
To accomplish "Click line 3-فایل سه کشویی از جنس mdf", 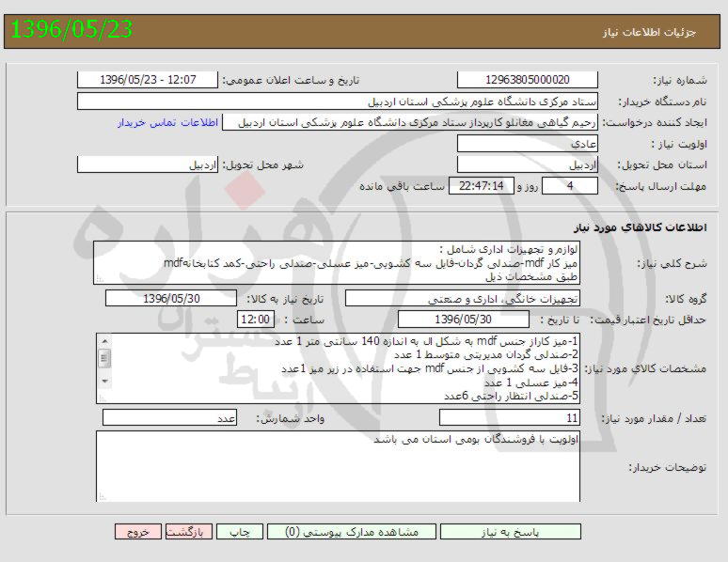I will coord(430,369).
